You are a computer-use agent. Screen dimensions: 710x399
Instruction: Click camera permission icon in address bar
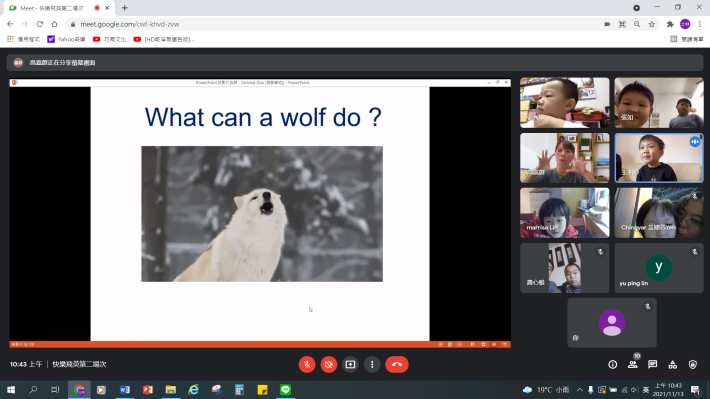(607, 24)
